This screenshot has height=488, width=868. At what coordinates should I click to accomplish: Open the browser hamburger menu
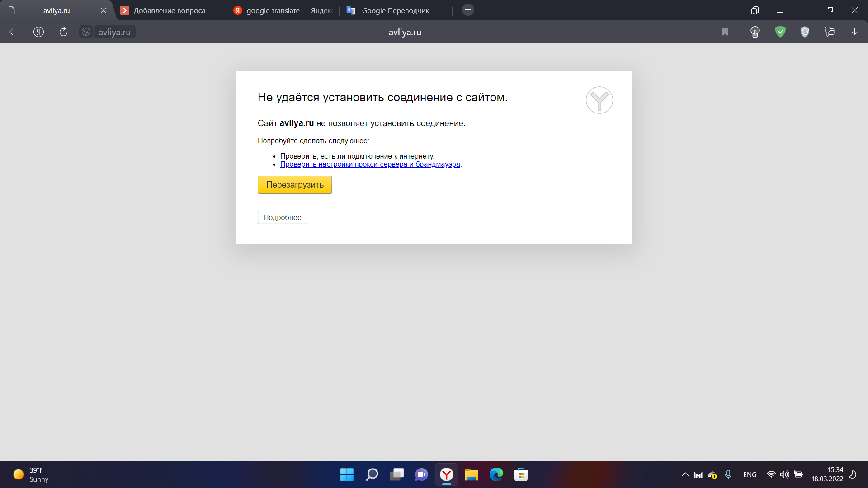coord(780,10)
